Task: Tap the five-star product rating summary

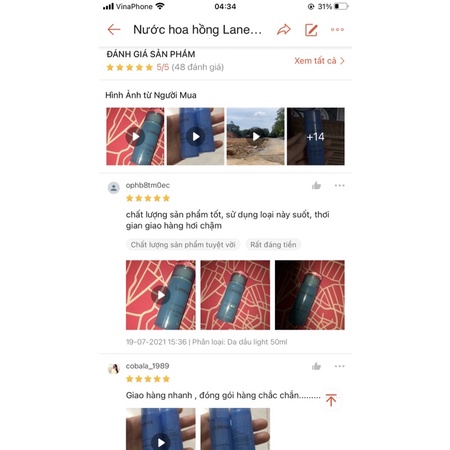Action: [x=165, y=67]
